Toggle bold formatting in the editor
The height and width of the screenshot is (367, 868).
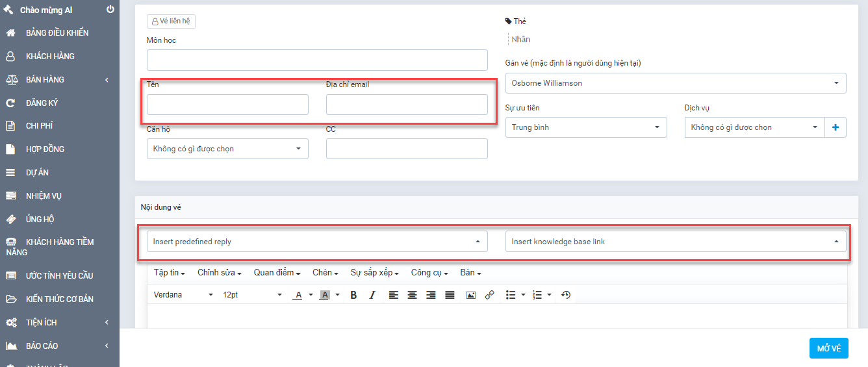click(x=353, y=295)
